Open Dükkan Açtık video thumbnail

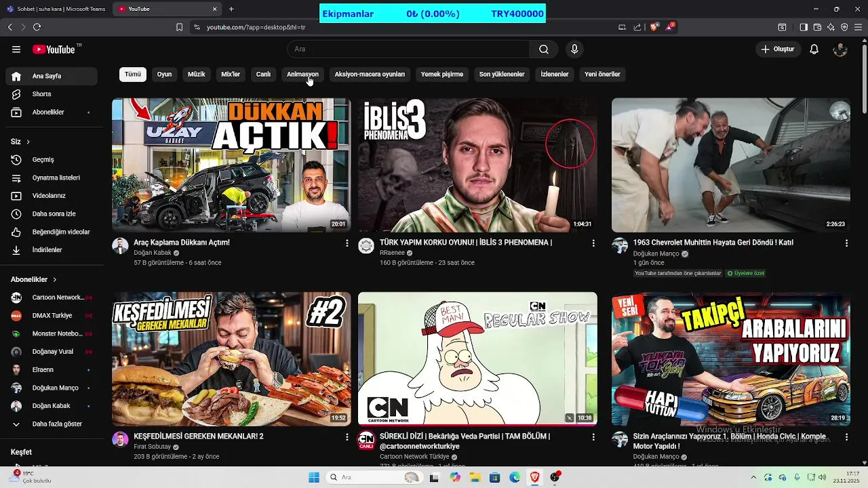(231, 165)
